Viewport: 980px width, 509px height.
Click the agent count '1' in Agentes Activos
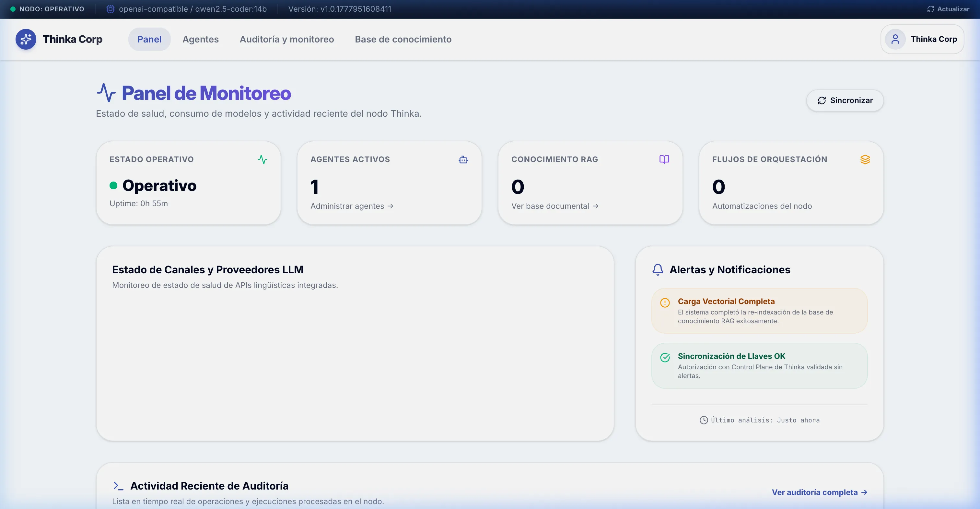pos(314,186)
